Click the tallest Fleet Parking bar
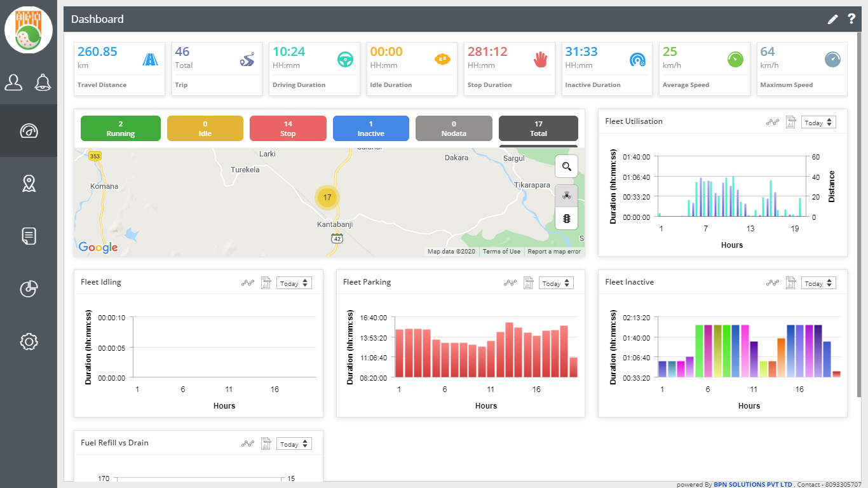This screenshot has height=488, width=868. (x=509, y=350)
